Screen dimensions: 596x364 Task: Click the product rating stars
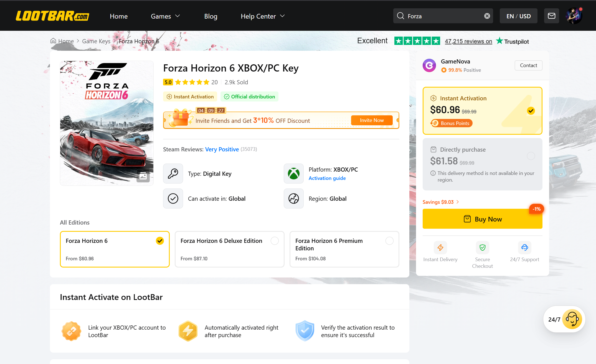(x=192, y=82)
